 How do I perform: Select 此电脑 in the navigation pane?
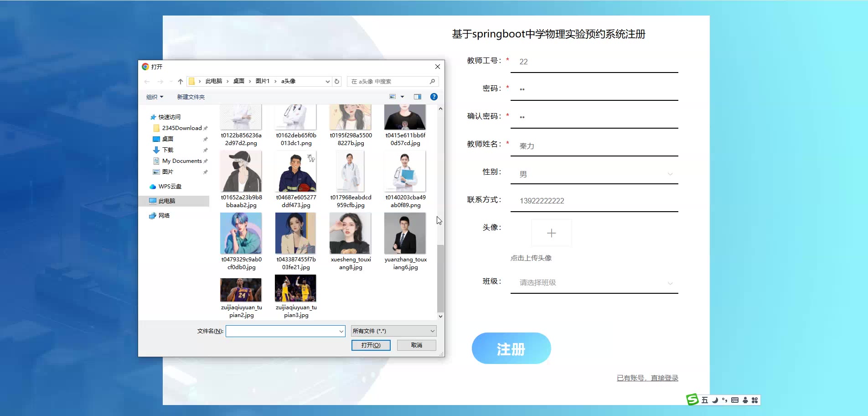click(167, 201)
